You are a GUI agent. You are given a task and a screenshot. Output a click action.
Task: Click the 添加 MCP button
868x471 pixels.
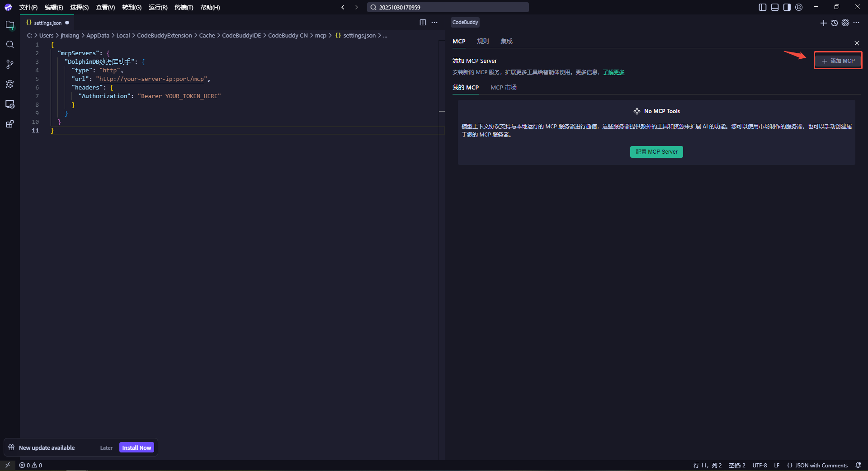pos(838,61)
